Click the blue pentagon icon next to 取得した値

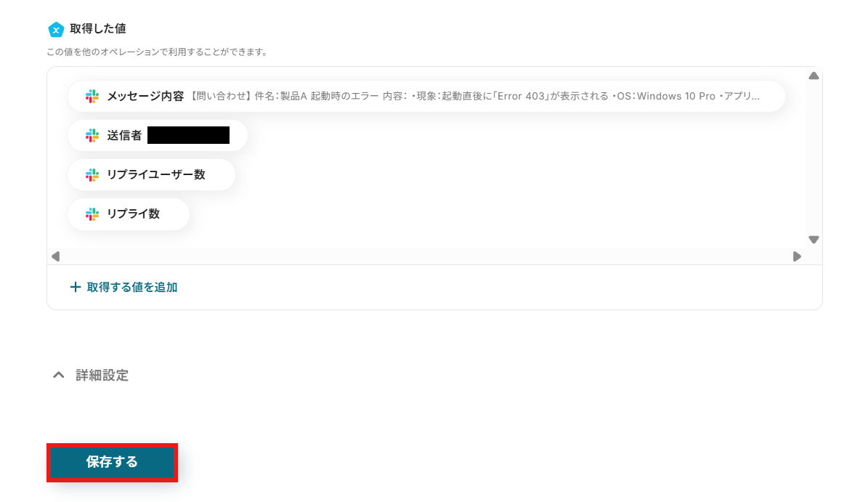click(x=56, y=29)
